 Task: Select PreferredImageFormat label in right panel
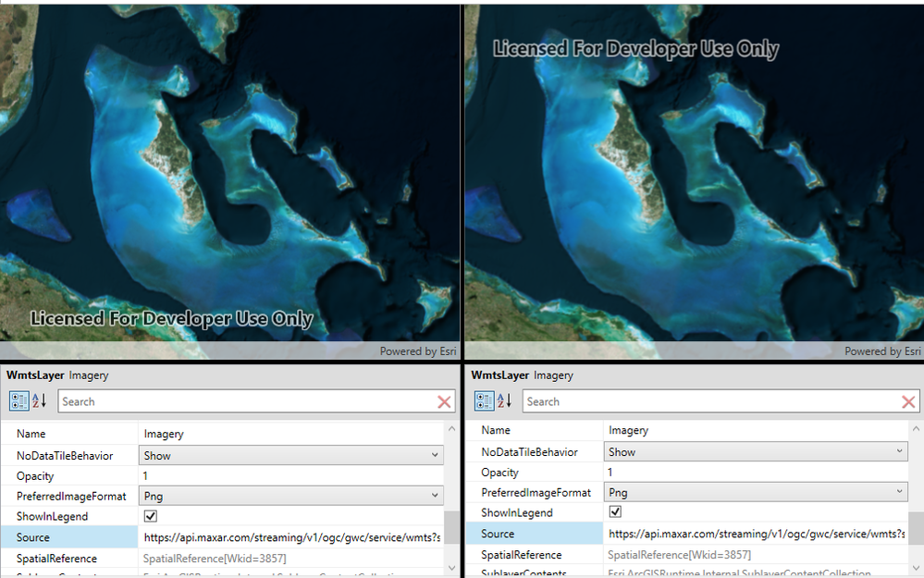click(536, 493)
